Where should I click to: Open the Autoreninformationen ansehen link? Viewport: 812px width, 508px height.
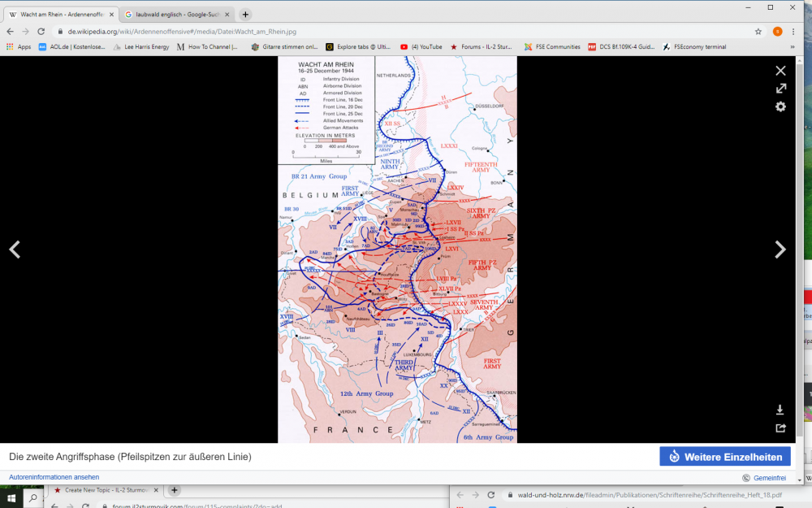(54, 477)
